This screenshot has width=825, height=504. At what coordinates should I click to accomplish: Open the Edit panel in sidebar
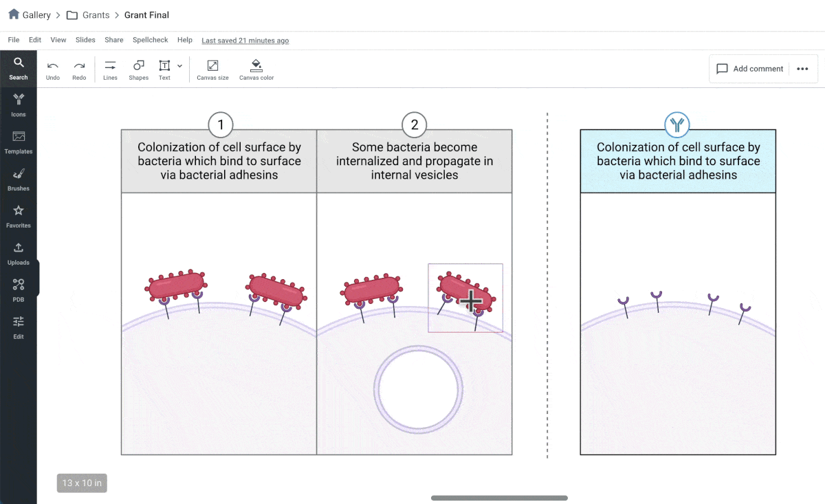click(x=19, y=329)
